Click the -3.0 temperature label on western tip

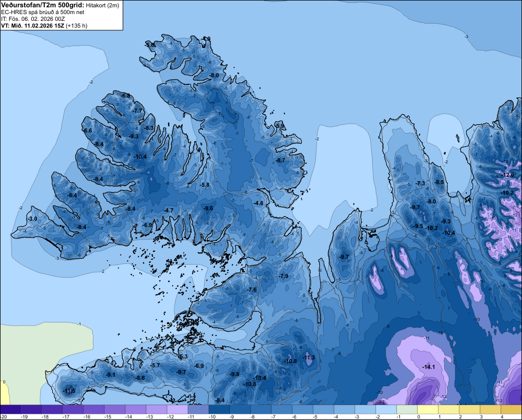32,219
